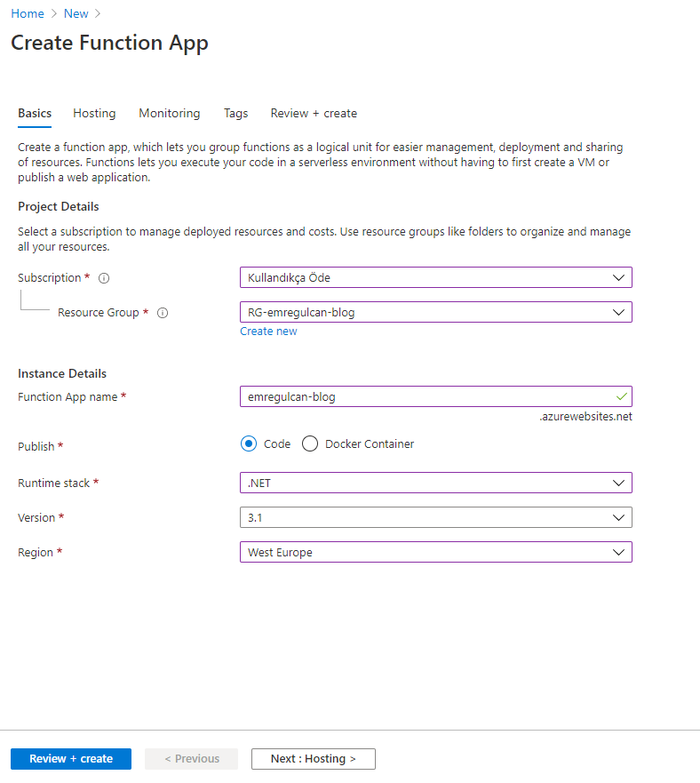
Task: Click the Create Function App page title
Action: pyautogui.click(x=109, y=43)
